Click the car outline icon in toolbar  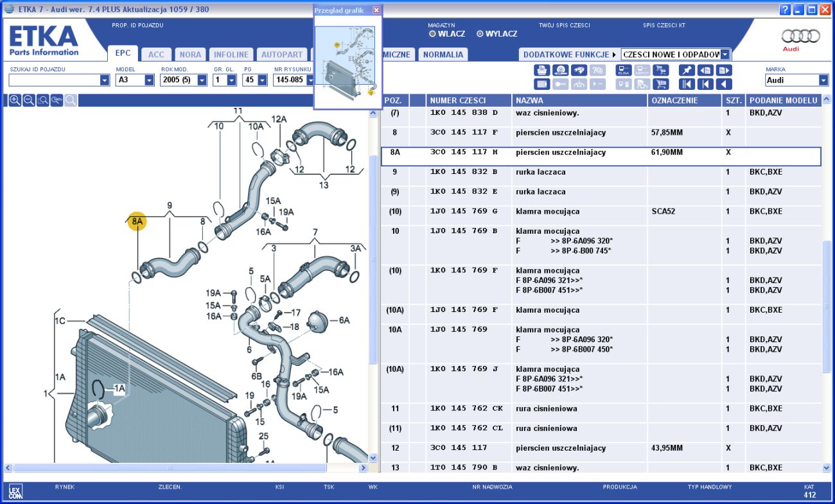click(x=579, y=84)
